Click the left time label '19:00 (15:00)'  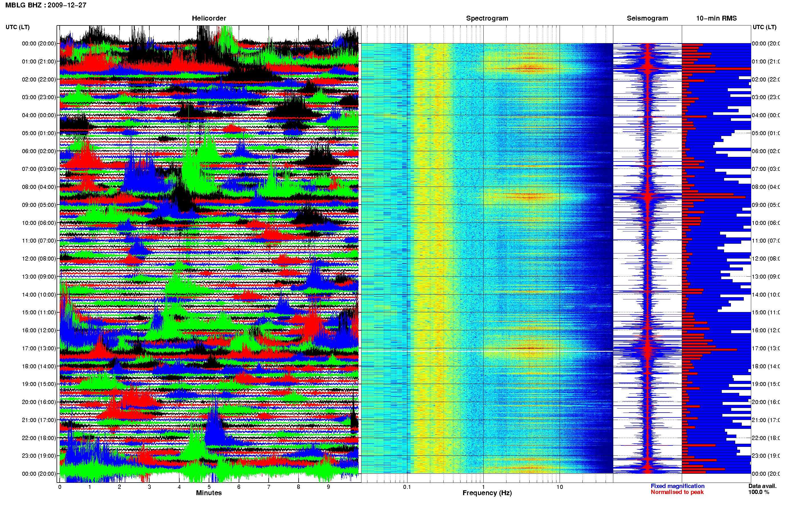[39, 384]
